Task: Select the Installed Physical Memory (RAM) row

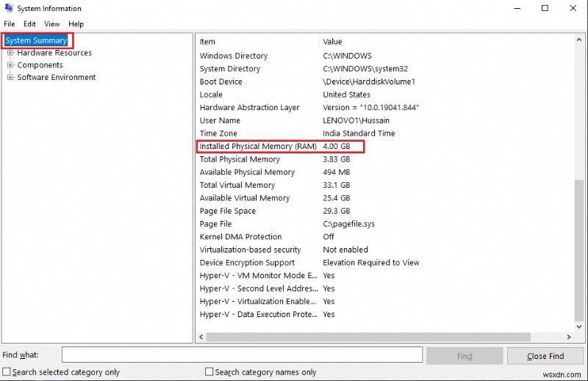Action: click(x=385, y=146)
